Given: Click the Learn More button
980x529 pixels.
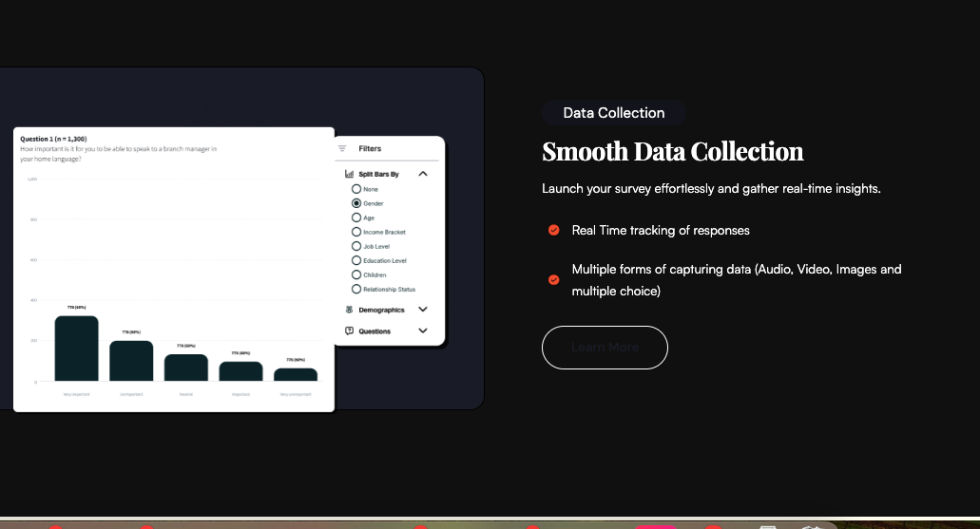Looking at the screenshot, I should click(605, 348).
